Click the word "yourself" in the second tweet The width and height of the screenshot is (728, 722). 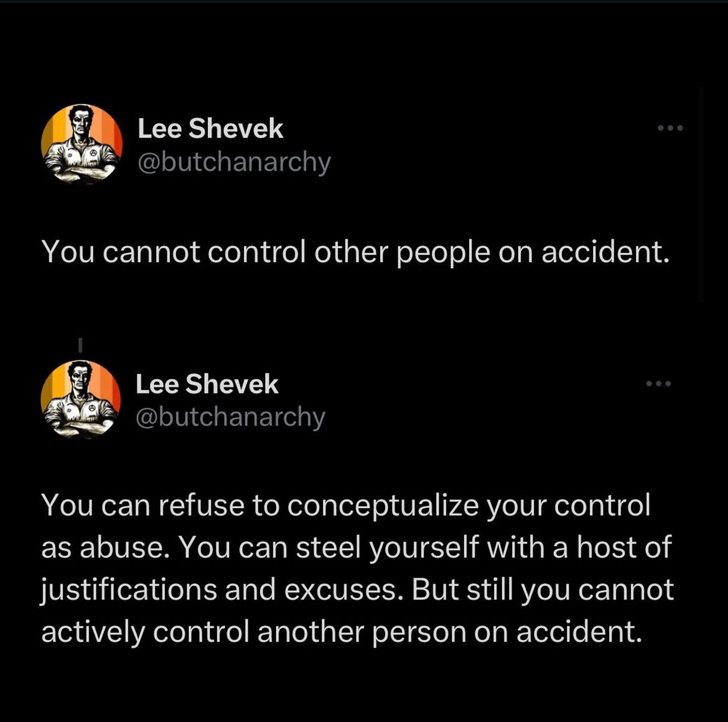point(424,548)
